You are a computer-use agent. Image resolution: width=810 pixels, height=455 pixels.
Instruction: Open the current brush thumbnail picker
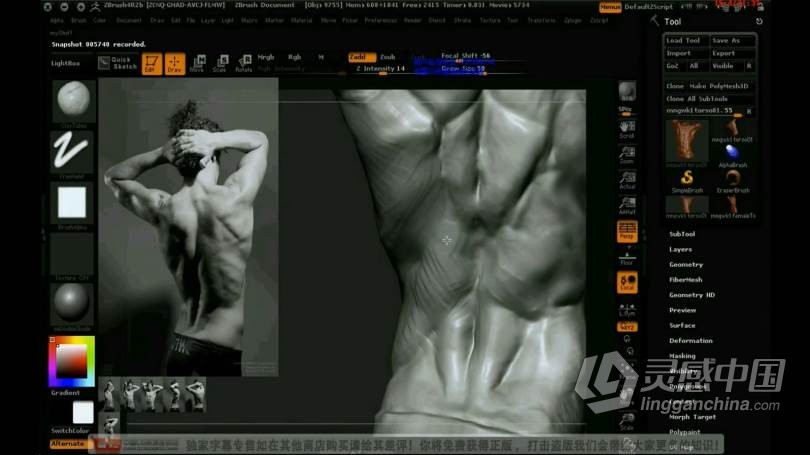coord(73,101)
